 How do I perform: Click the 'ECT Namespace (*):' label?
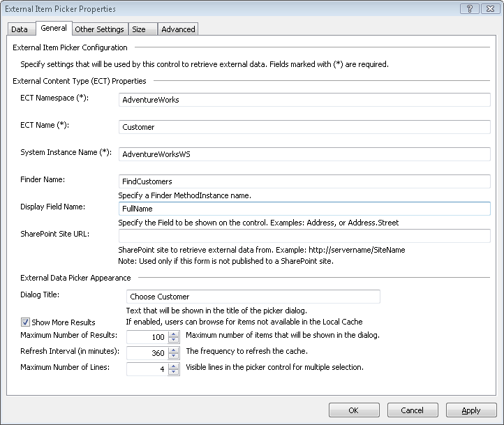[x=54, y=98]
